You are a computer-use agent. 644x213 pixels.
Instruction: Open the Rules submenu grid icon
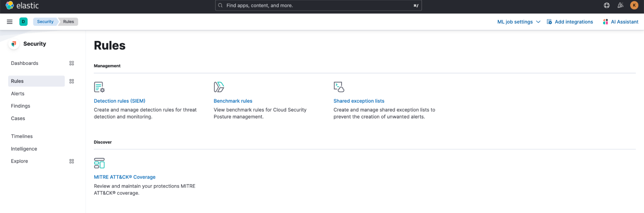(72, 81)
